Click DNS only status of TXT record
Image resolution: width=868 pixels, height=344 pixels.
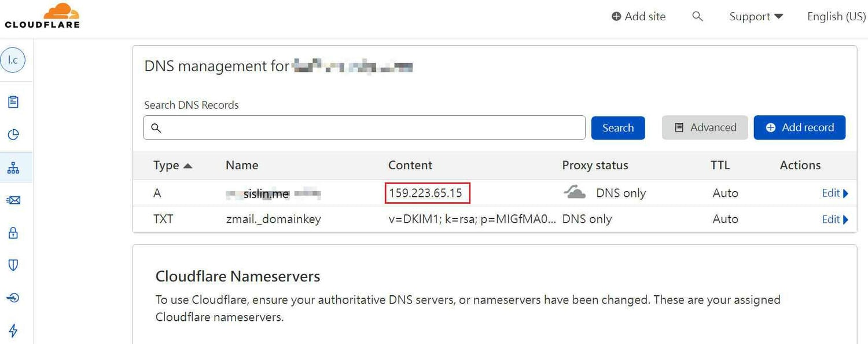(x=587, y=219)
